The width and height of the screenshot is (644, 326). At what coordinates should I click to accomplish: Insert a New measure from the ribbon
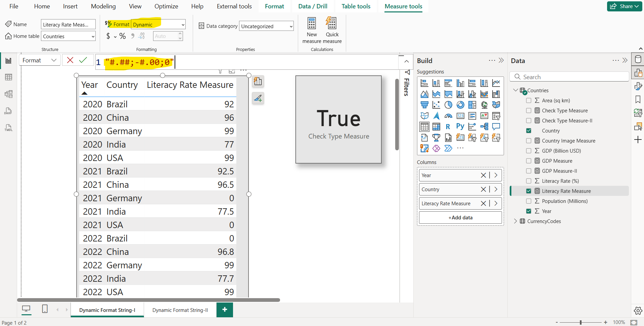(x=312, y=30)
